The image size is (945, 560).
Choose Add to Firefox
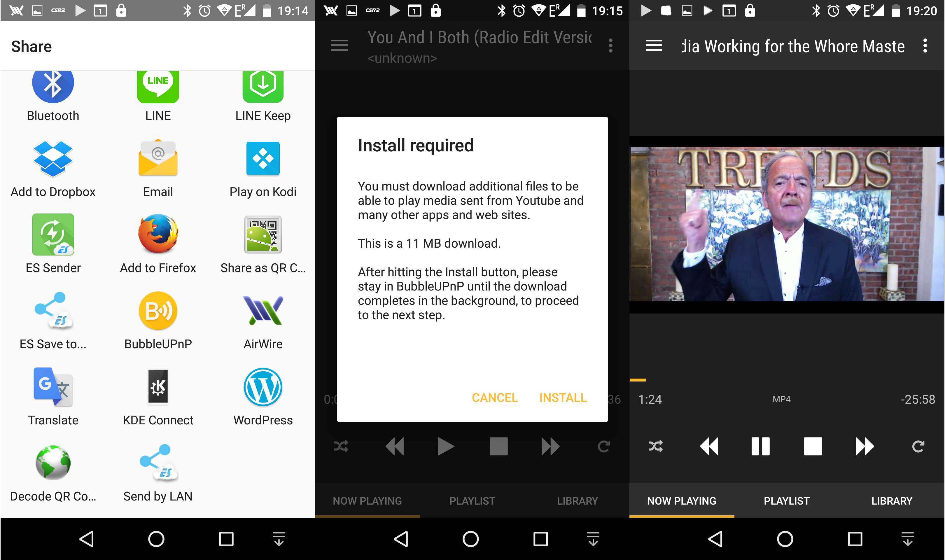(x=158, y=234)
